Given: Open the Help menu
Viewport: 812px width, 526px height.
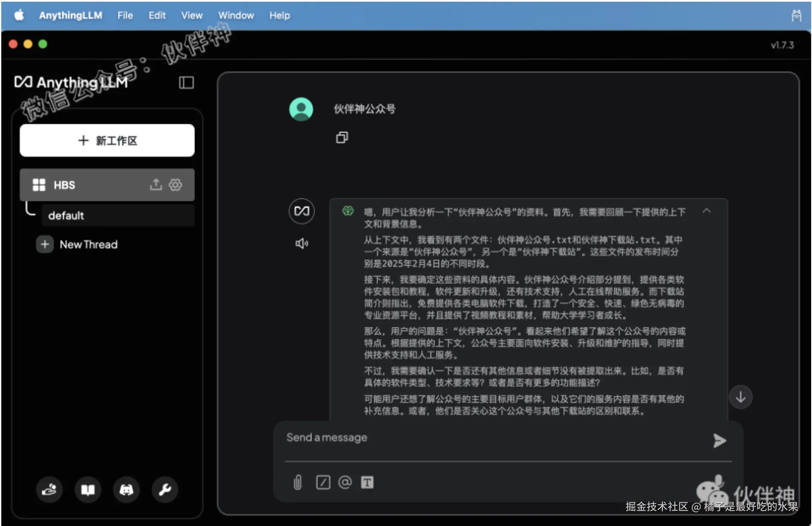Looking at the screenshot, I should coord(280,15).
